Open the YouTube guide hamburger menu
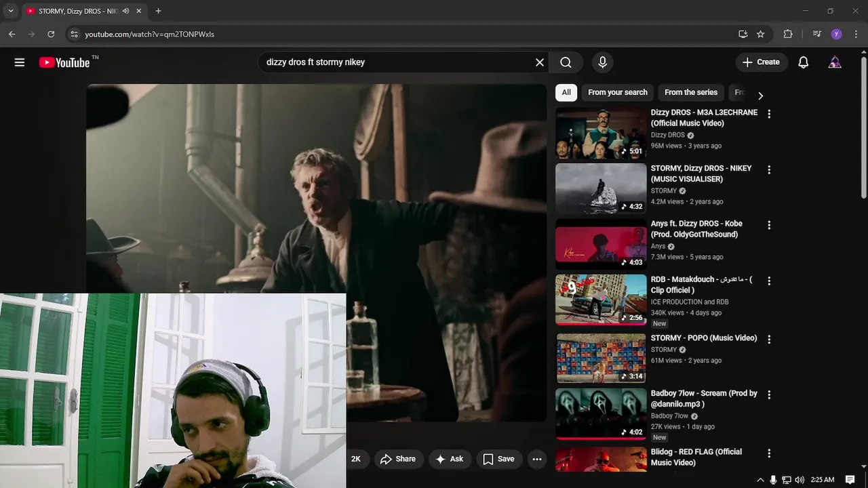The width and height of the screenshot is (868, 488). [20, 62]
